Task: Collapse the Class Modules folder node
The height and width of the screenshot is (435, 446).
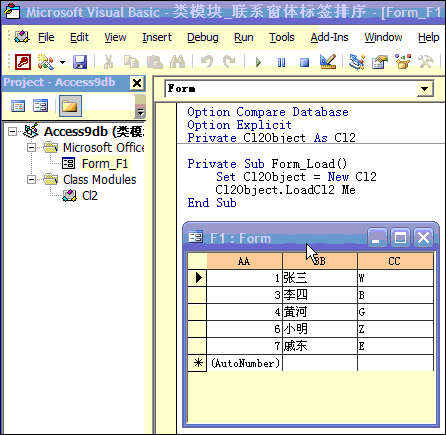Action: [x=31, y=180]
